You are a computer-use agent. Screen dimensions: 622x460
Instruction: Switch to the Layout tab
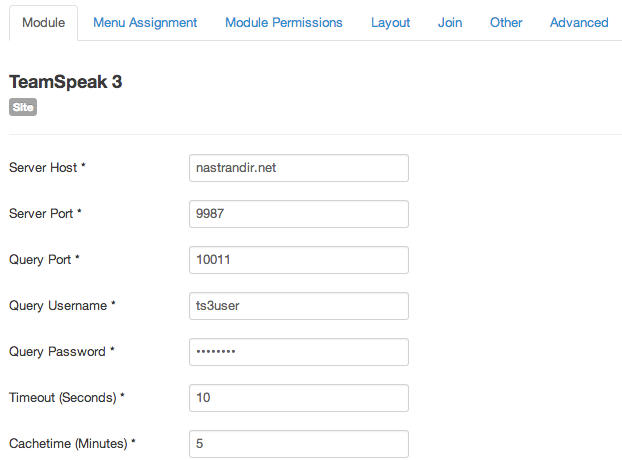click(x=390, y=23)
